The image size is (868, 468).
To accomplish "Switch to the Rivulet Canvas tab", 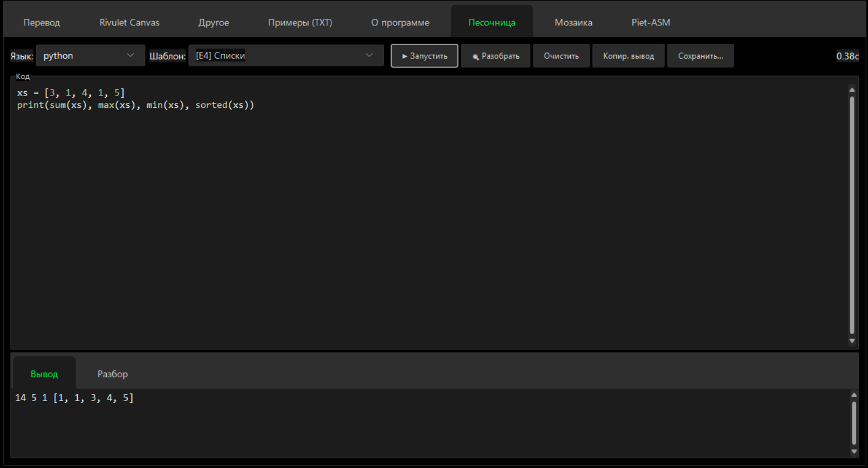I will [x=129, y=22].
